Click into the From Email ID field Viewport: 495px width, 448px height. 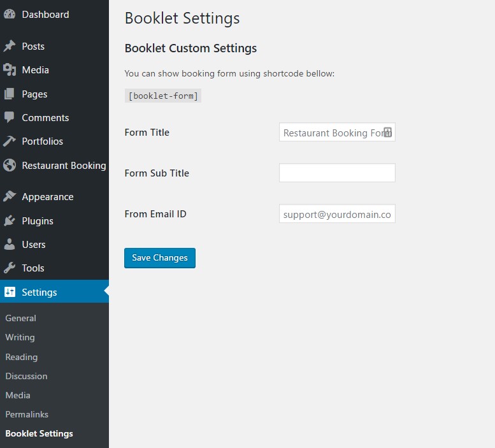(337, 214)
